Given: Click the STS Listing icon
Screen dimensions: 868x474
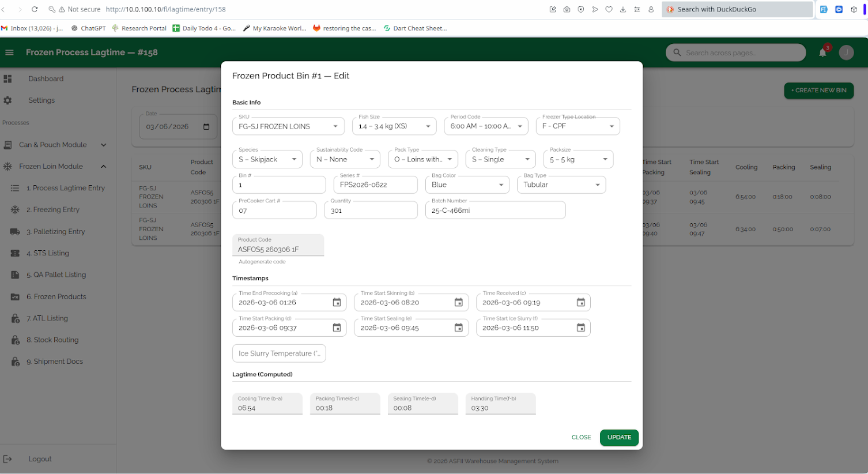Looking at the screenshot, I should point(15,253).
